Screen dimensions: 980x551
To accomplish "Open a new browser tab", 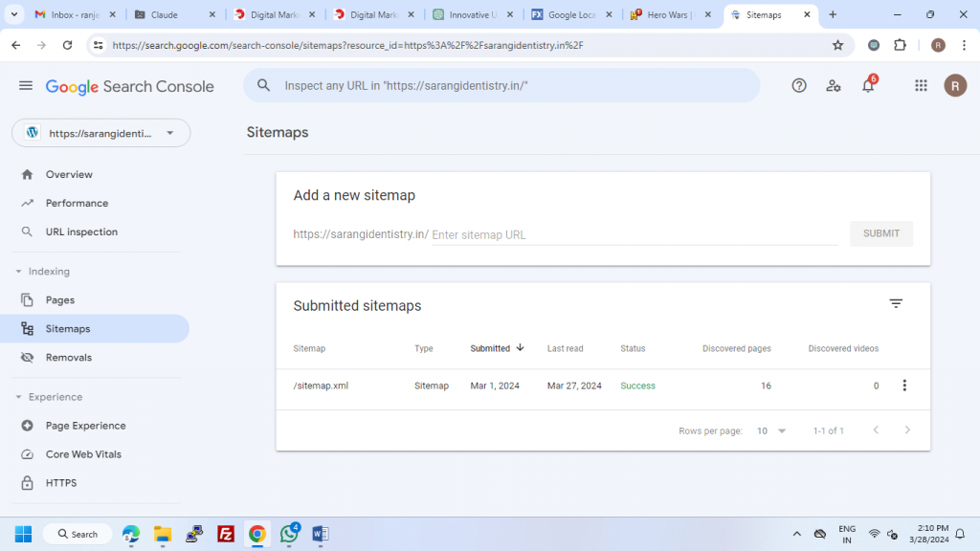I will click(x=833, y=14).
